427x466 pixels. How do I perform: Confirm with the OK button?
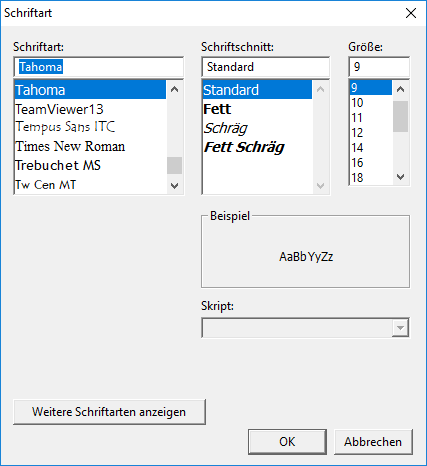[287, 442]
